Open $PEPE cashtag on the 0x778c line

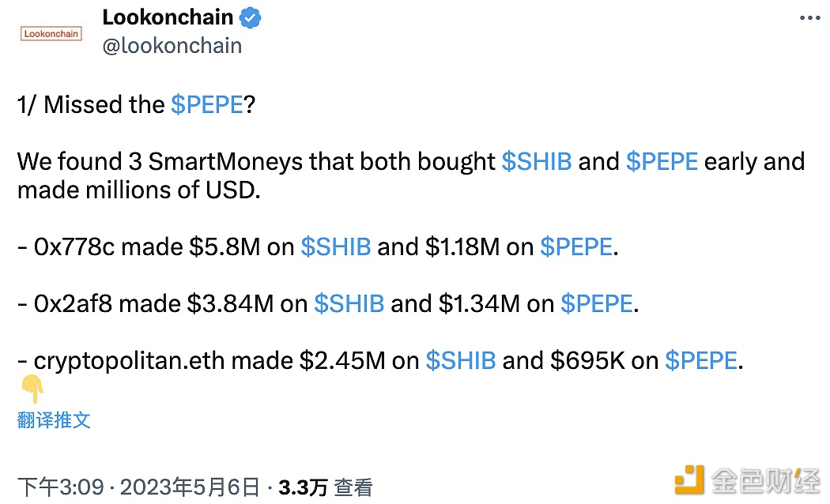click(x=576, y=247)
